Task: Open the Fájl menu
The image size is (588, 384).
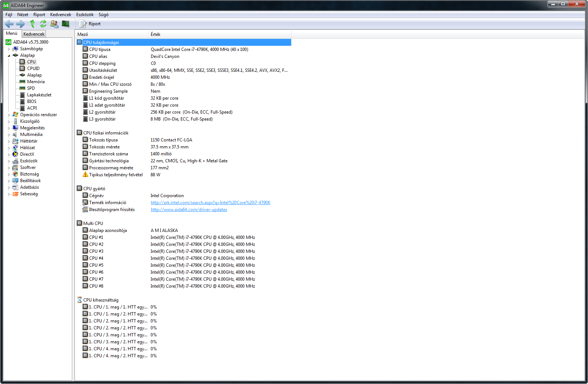Action: coord(9,15)
